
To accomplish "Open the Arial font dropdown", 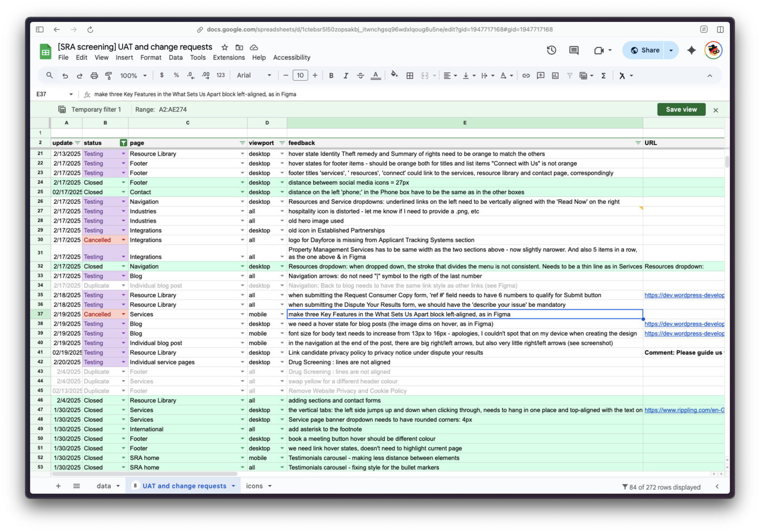I will pyautogui.click(x=254, y=76).
